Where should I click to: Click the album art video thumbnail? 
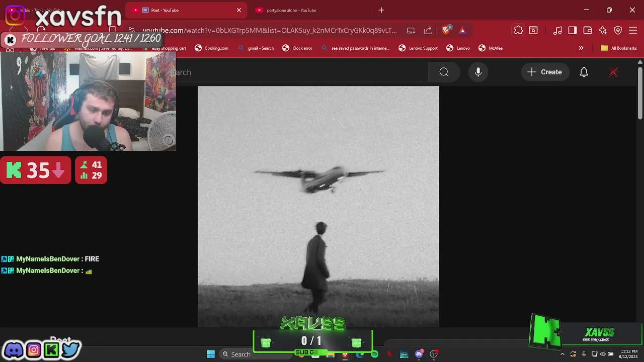(318, 206)
